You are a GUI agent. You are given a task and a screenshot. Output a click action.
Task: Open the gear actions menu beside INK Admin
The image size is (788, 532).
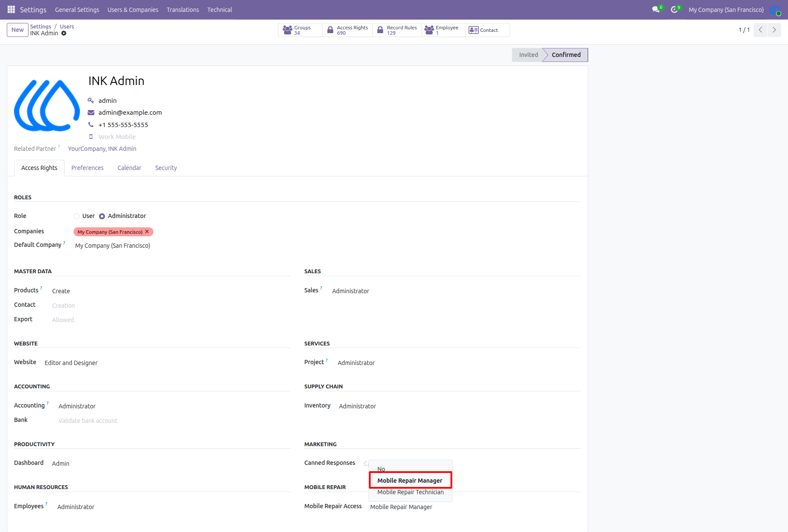[x=64, y=33]
